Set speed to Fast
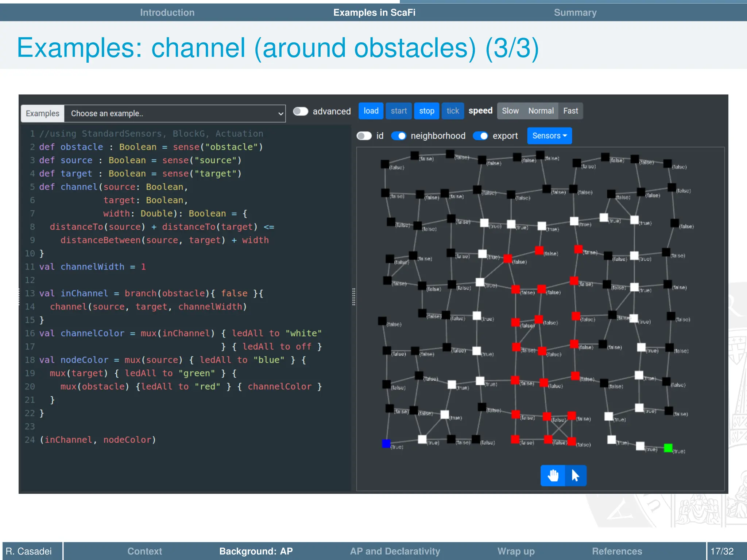Screen dimensions: 747x560 coord(570,111)
